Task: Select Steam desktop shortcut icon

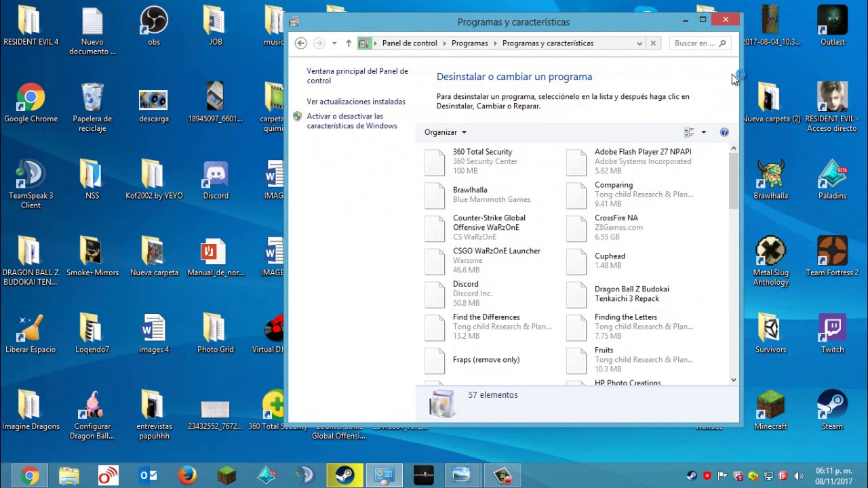Action: [x=833, y=411]
